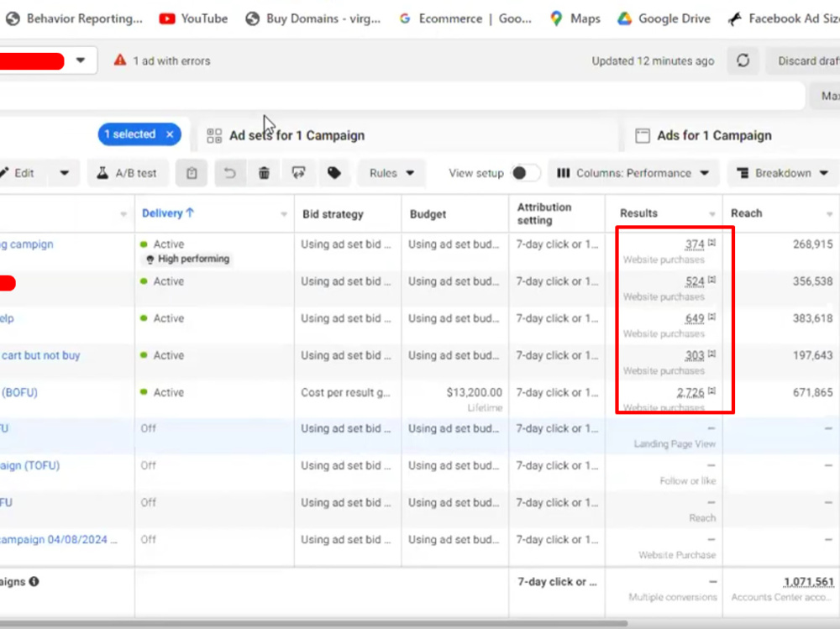Click the 268,915 reach value
Image resolution: width=840 pixels, height=629 pixels.
pyautogui.click(x=812, y=244)
